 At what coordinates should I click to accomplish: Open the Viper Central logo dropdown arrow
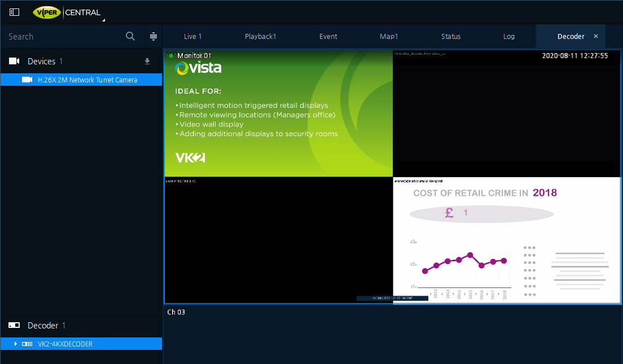click(x=104, y=20)
